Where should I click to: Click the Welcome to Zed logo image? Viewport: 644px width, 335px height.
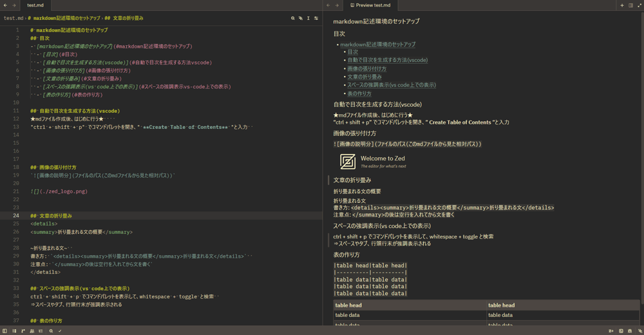tap(373, 162)
